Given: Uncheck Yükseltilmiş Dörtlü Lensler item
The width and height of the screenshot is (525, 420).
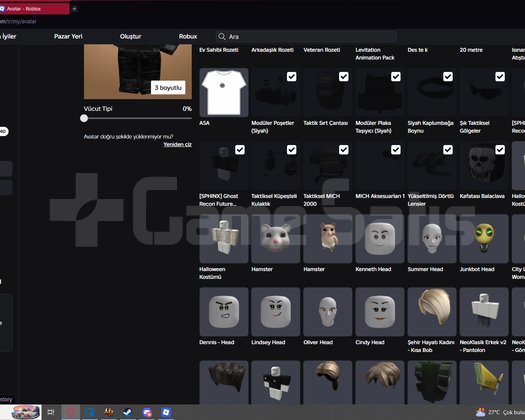Looking at the screenshot, I should coord(448,150).
